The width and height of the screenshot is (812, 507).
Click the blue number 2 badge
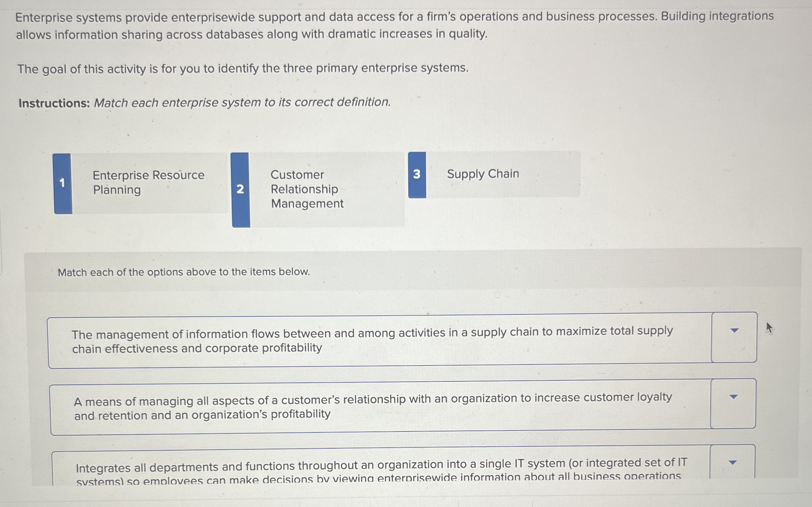point(240,189)
